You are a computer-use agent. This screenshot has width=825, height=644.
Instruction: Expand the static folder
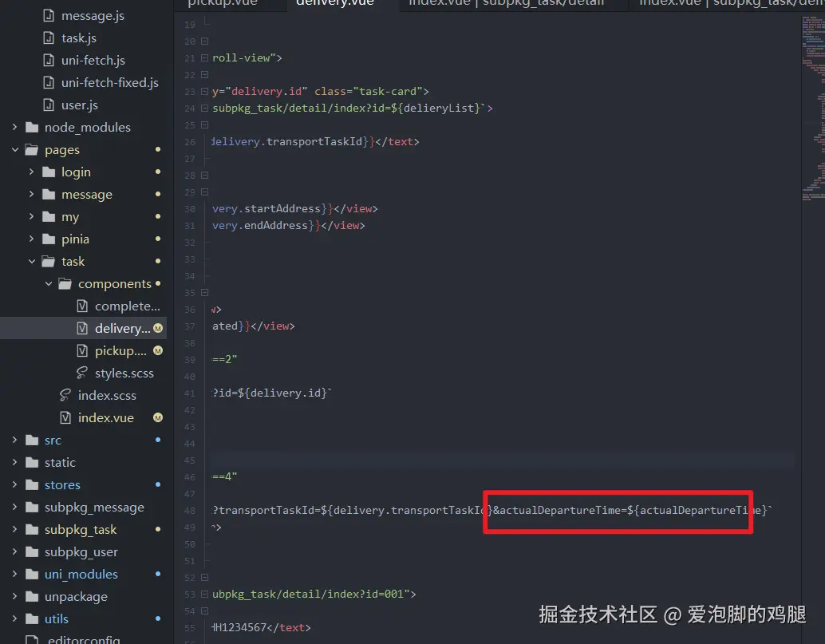14,463
